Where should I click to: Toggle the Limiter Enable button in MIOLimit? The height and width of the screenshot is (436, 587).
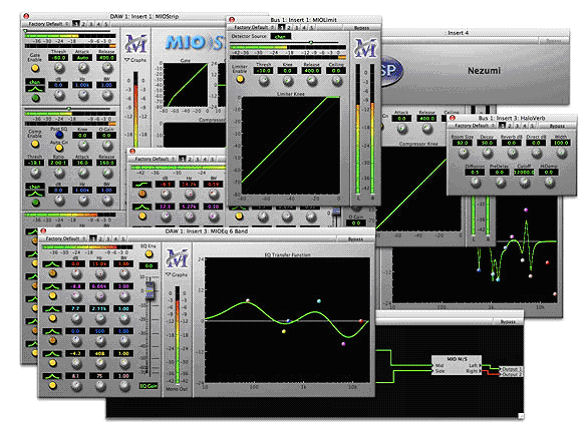240,79
